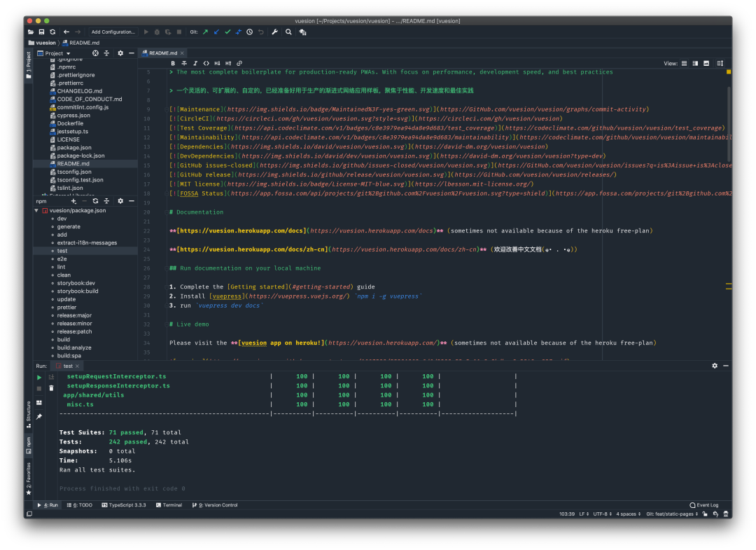
Task: Click the Favorites side tab
Action: (x=29, y=479)
